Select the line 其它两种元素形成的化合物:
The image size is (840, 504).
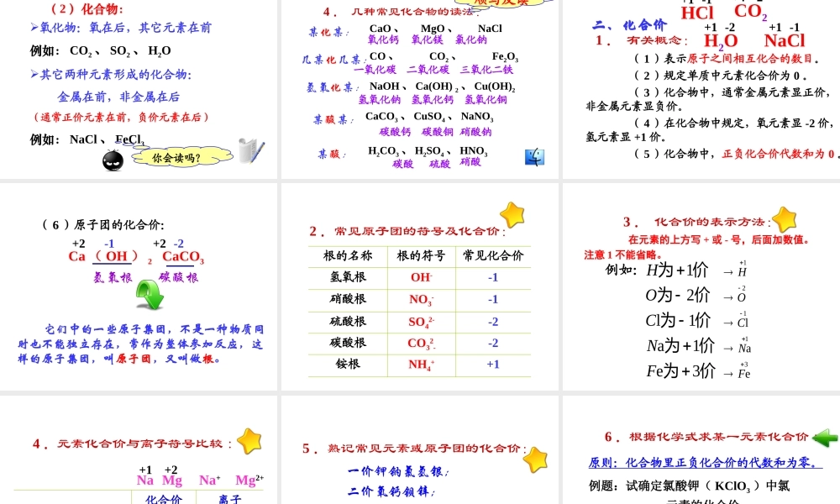pyautogui.click(x=112, y=75)
